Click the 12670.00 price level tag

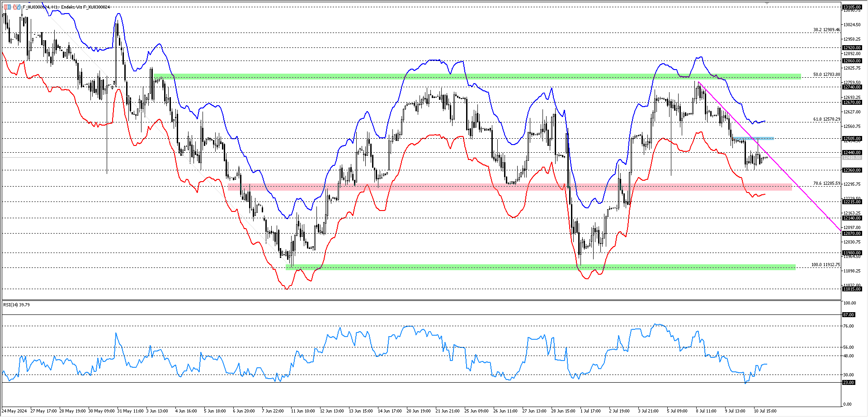(x=852, y=102)
